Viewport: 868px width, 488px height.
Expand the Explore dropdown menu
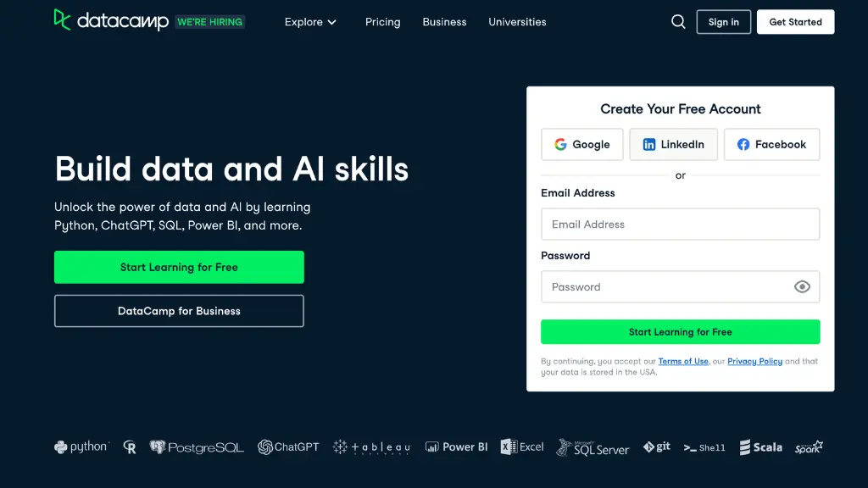click(x=310, y=22)
